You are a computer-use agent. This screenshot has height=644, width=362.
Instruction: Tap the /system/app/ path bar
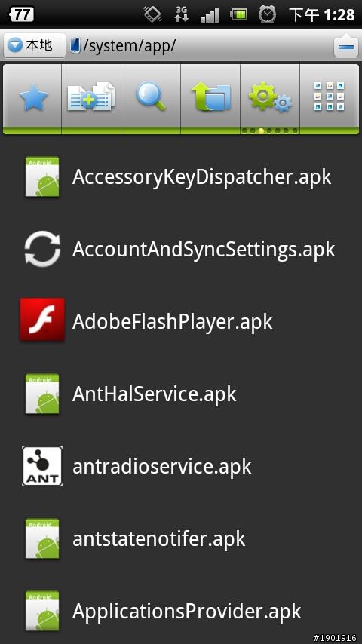click(199, 45)
